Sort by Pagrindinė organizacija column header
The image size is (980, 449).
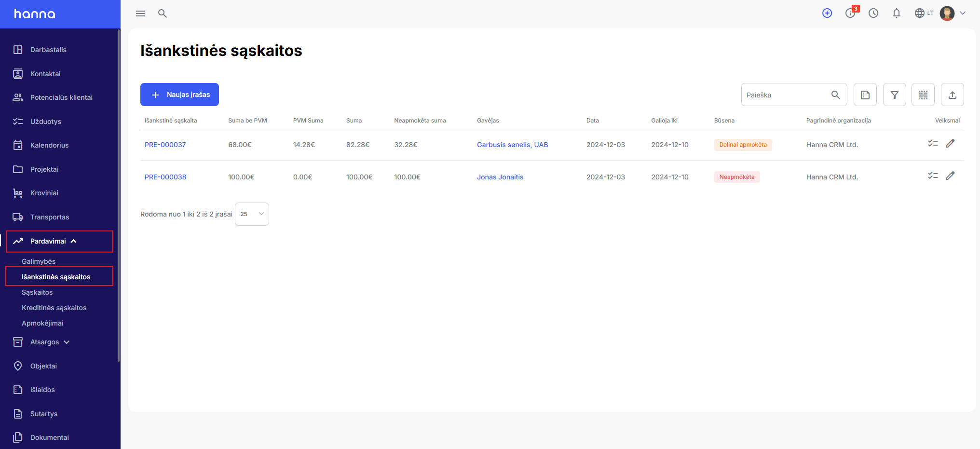point(839,121)
